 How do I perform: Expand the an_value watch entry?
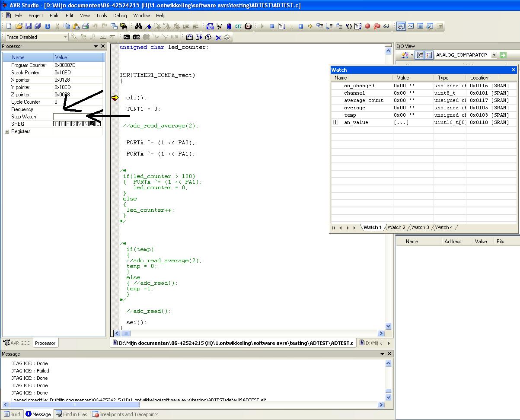[x=336, y=123]
